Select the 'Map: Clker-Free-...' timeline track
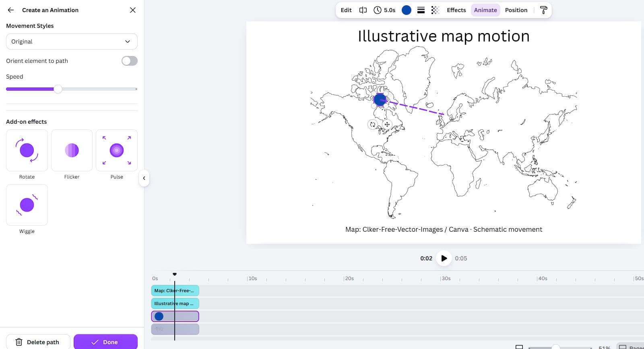Screen dimensions: 644x349 click(x=175, y=291)
